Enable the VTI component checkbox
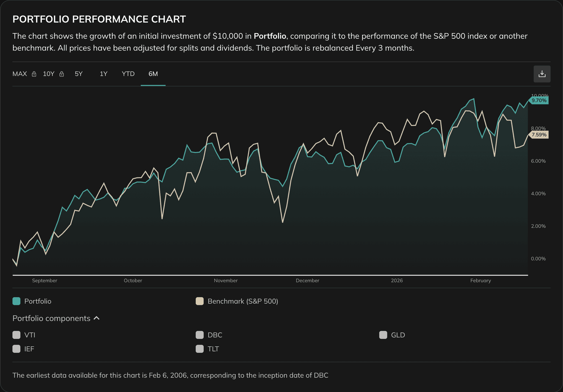563x392 pixels. (16, 335)
